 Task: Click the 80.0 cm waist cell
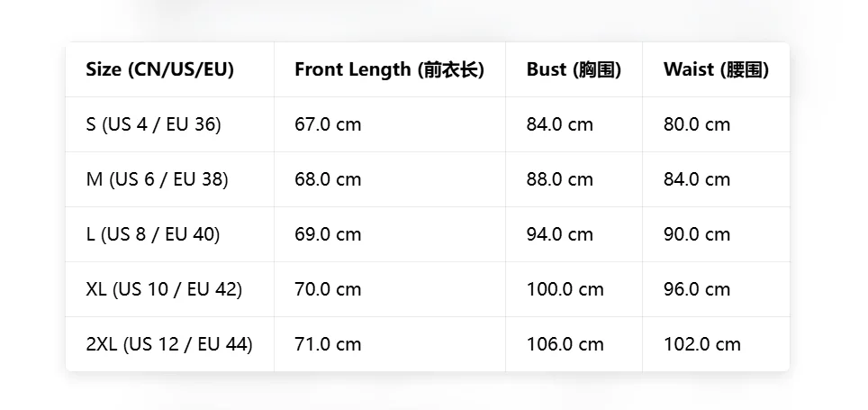tap(717, 124)
